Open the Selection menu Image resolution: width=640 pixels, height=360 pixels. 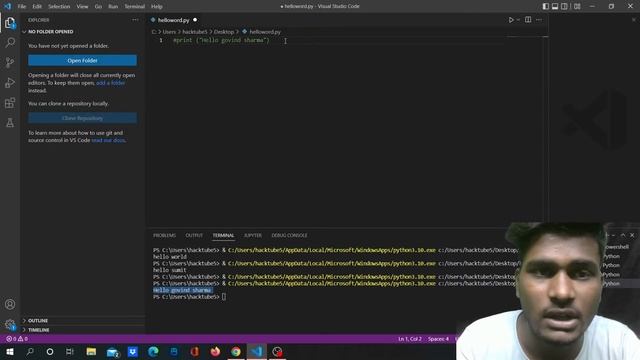pos(59,7)
